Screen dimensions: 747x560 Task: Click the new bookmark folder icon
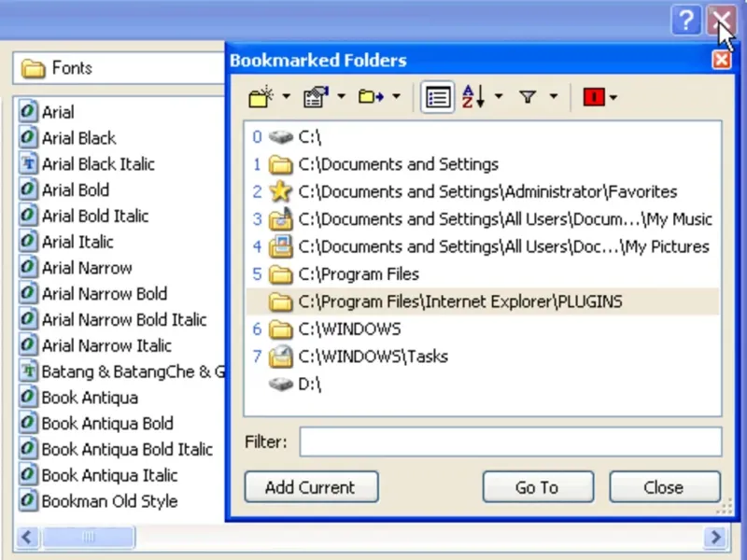click(x=261, y=97)
